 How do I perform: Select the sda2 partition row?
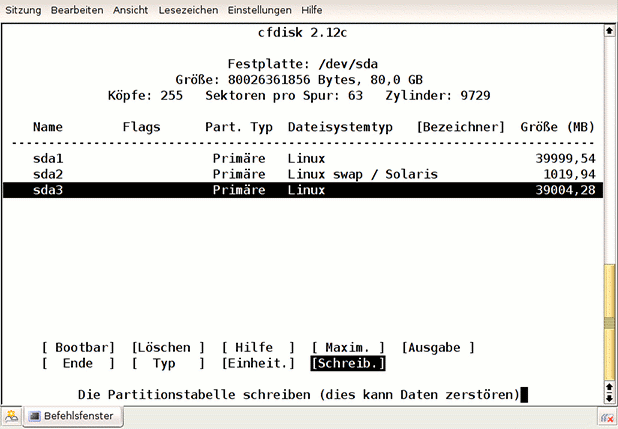(x=303, y=174)
